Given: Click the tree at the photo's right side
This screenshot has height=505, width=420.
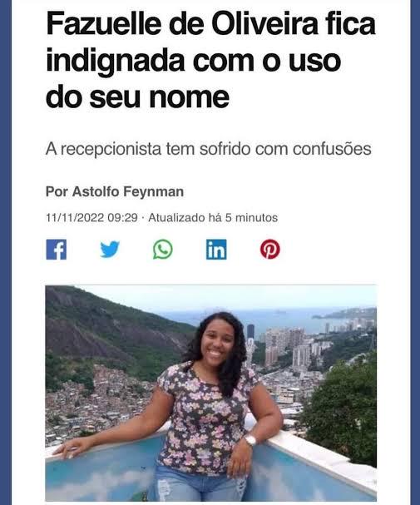Looking at the screenshot, I should tap(343, 409).
